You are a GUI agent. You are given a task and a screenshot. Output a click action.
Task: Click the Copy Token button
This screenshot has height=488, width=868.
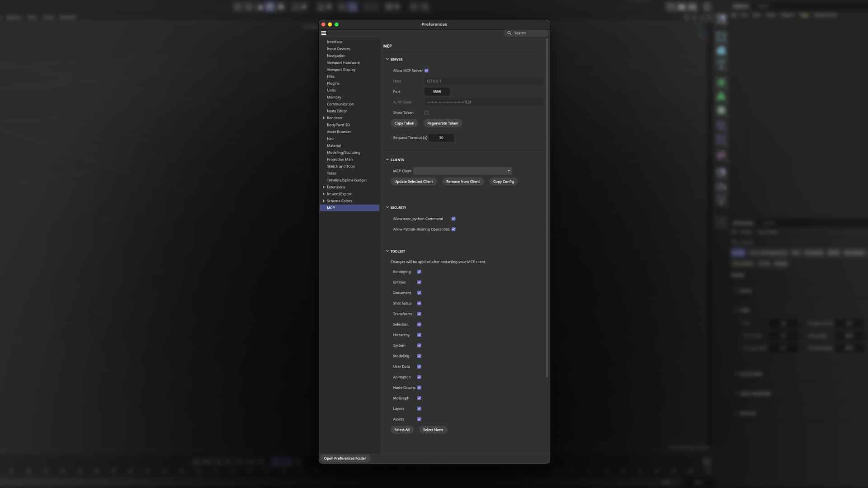click(x=404, y=123)
